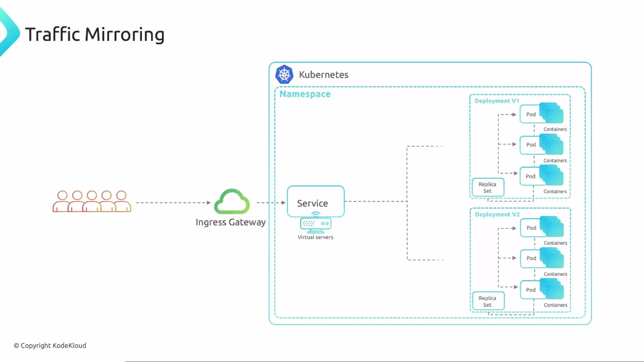Click the bottom containers stack icon in Deployment V2

[x=552, y=289]
